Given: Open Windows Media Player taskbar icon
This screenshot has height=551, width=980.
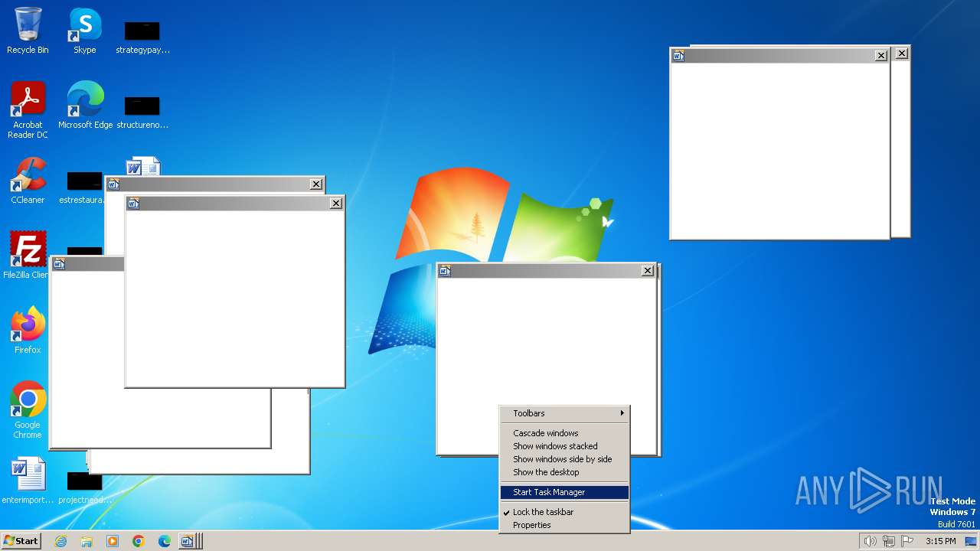Looking at the screenshot, I should [x=113, y=541].
